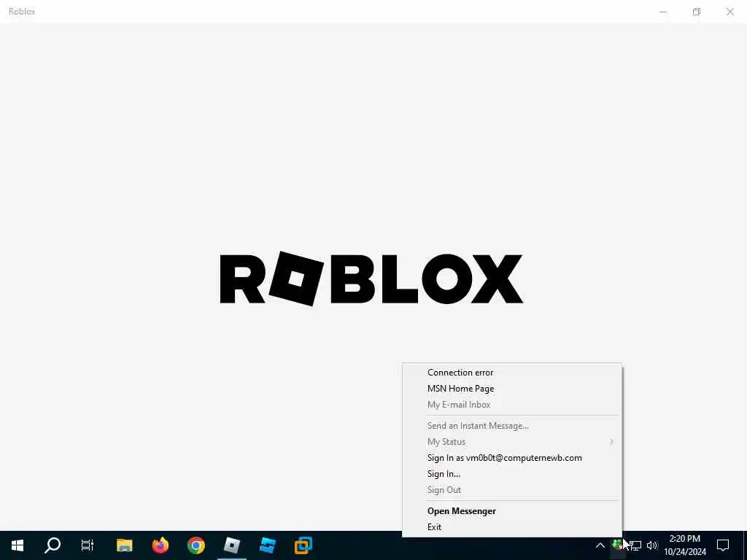Image resolution: width=747 pixels, height=560 pixels.
Task: Choose the Sign Out menu entry
Action: [x=512, y=490]
